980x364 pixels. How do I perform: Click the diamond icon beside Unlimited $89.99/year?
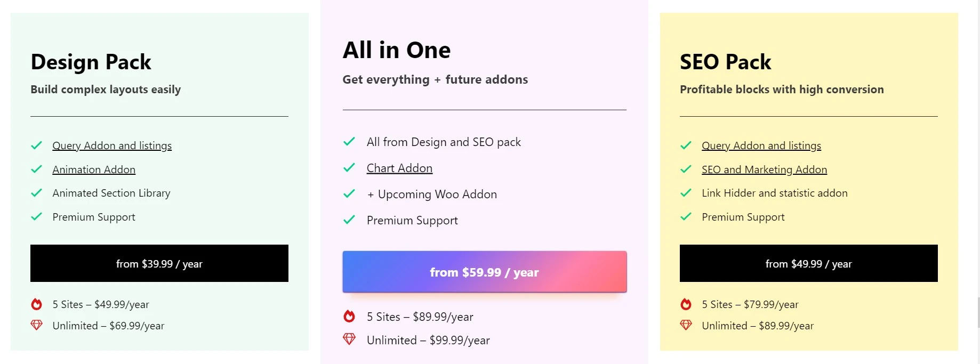[x=686, y=325]
